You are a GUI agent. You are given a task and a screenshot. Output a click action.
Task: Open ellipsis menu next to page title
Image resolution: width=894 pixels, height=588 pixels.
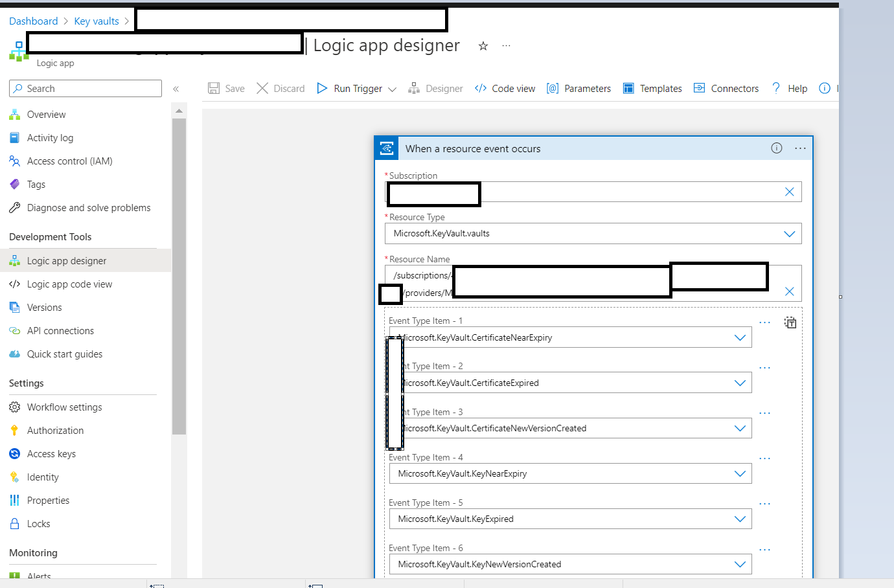pyautogui.click(x=506, y=46)
